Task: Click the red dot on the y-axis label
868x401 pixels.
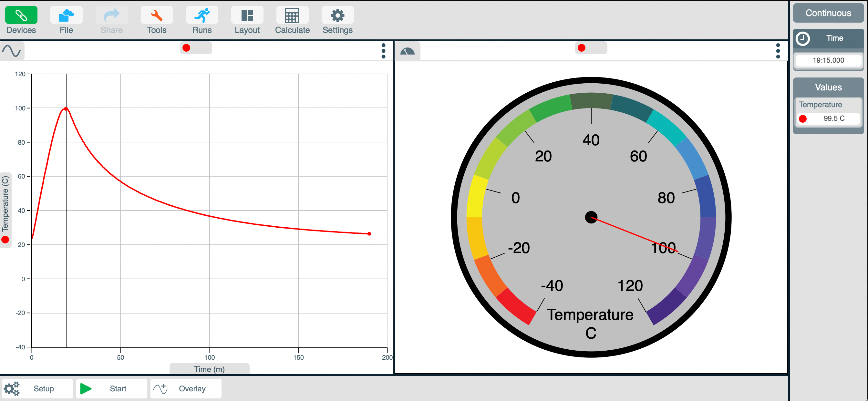Action: [5, 240]
